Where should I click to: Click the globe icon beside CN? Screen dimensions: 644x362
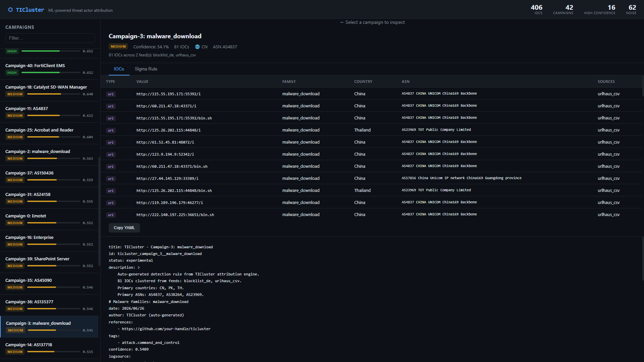pos(197,47)
